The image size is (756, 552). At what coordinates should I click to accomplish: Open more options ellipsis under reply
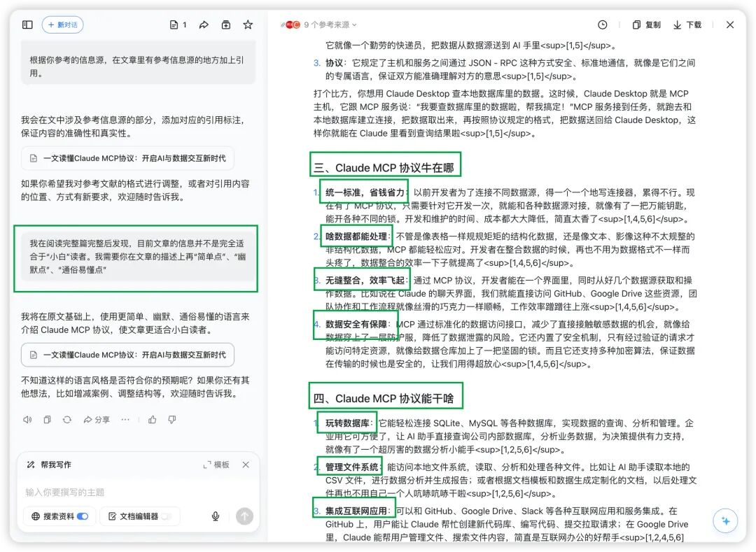(125, 420)
